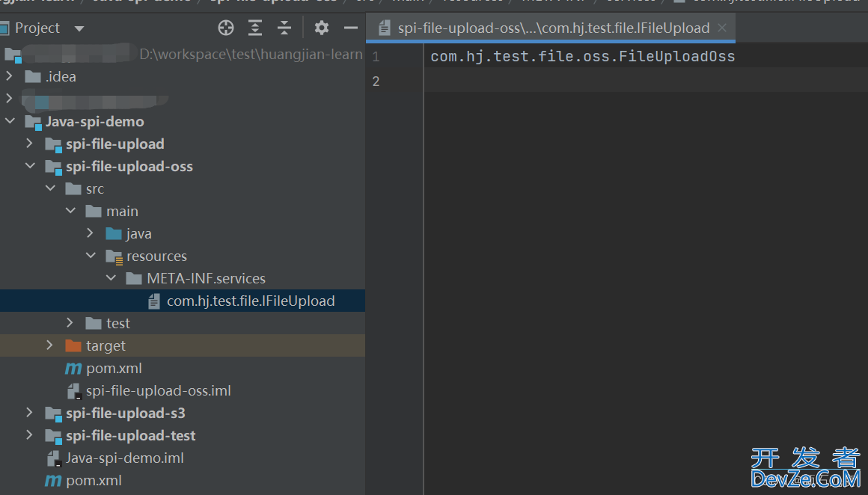Click the spi-file-upload-s3 module icon
The height and width of the screenshot is (495, 868).
coord(54,413)
